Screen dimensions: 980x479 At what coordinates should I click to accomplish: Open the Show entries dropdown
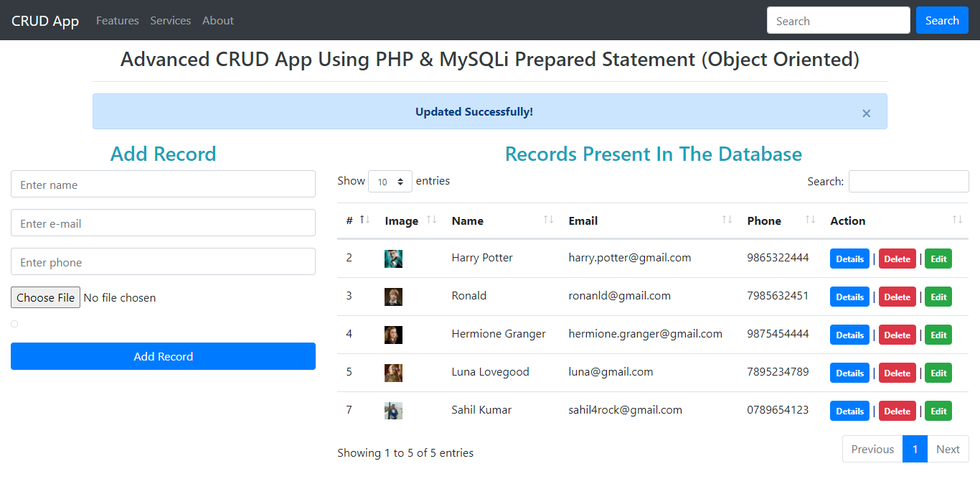pyautogui.click(x=390, y=182)
